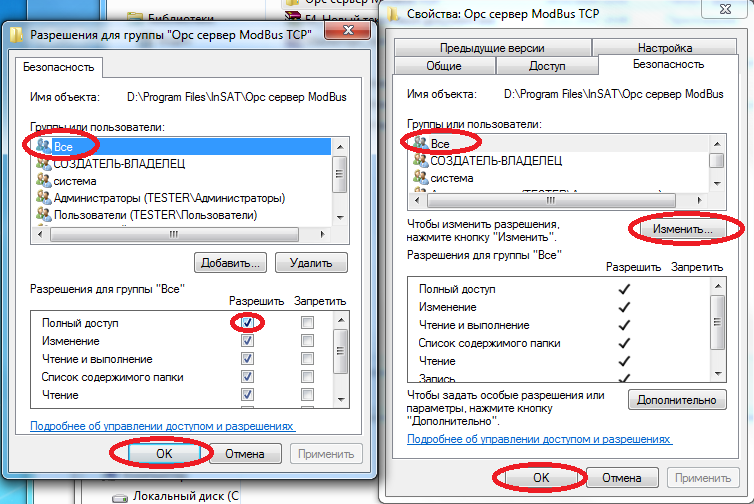Image resolution: width=754 pixels, height=504 pixels.
Task: Click Изменить button in Properties window
Action: (x=682, y=229)
